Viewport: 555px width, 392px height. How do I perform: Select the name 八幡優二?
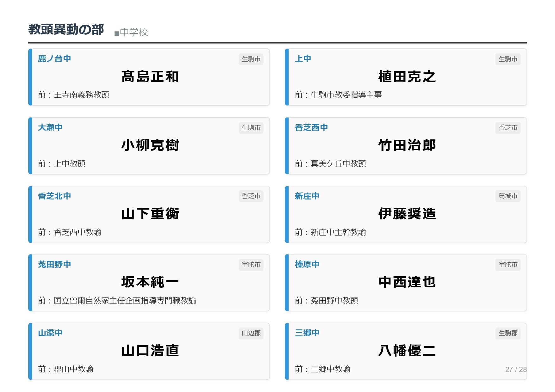(407, 351)
